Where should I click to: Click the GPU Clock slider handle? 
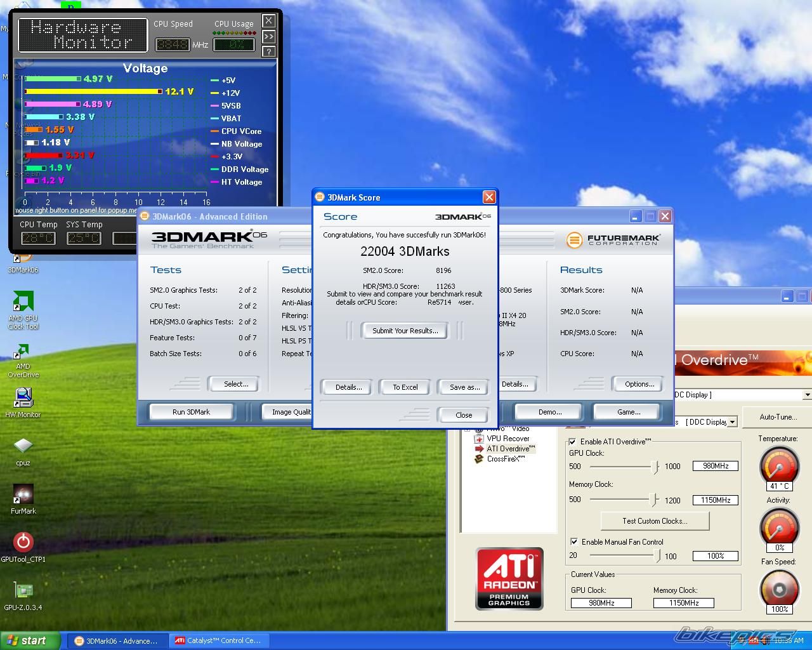655,467
